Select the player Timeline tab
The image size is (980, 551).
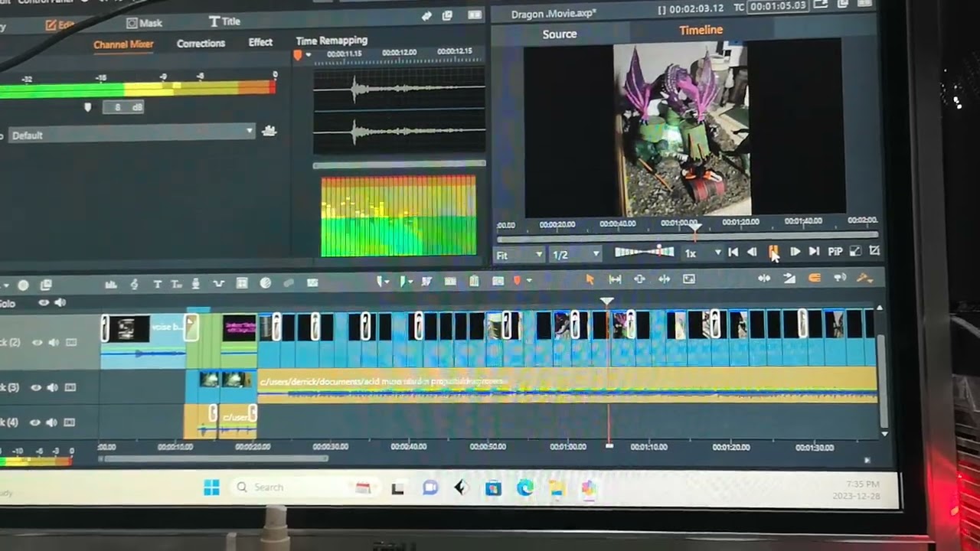coord(701,30)
